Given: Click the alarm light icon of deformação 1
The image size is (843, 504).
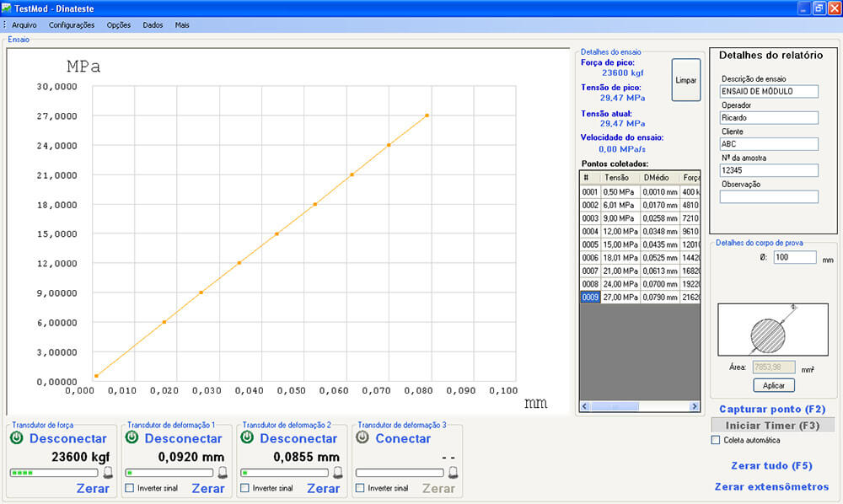Looking at the screenshot, I should (x=223, y=472).
